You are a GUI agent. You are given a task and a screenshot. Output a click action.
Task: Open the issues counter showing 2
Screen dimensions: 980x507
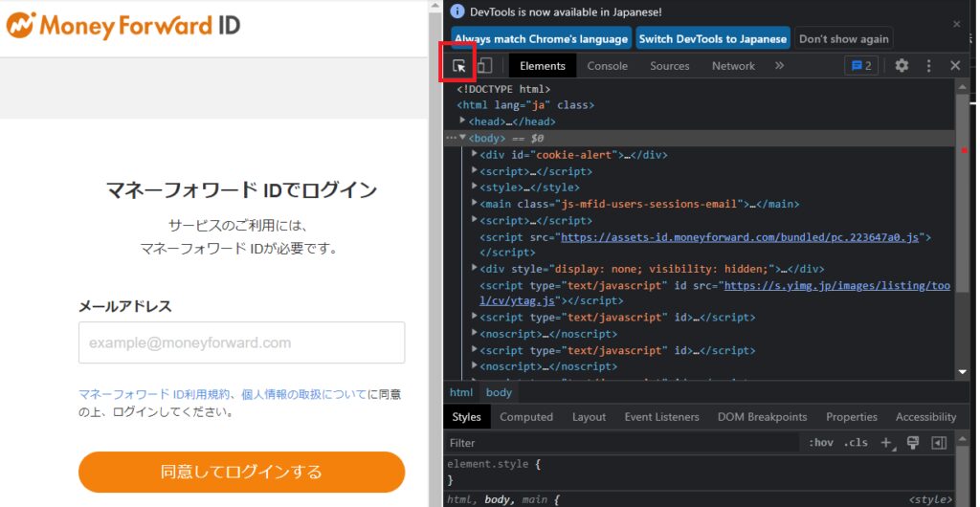(861, 66)
